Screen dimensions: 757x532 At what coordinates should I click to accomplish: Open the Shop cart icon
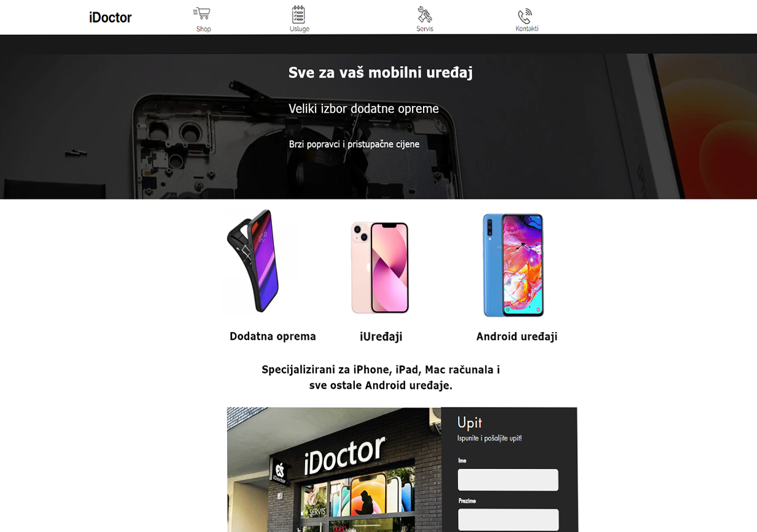tap(201, 13)
